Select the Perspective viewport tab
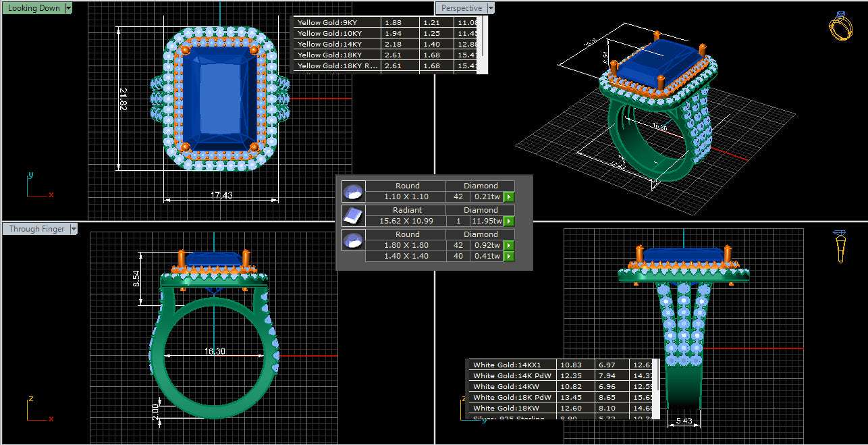Image resolution: width=868 pixels, height=445 pixels. pyautogui.click(x=461, y=8)
